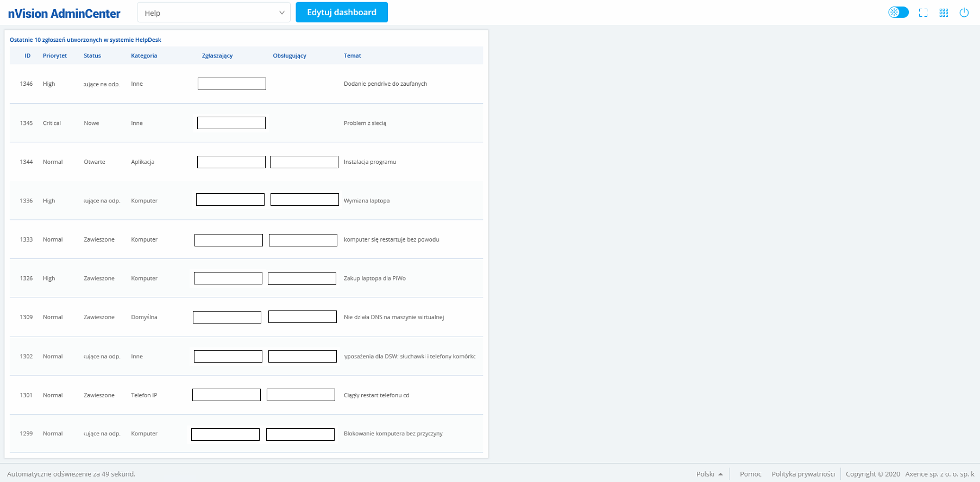
Task: Click the Temat column header
Action: (352, 56)
